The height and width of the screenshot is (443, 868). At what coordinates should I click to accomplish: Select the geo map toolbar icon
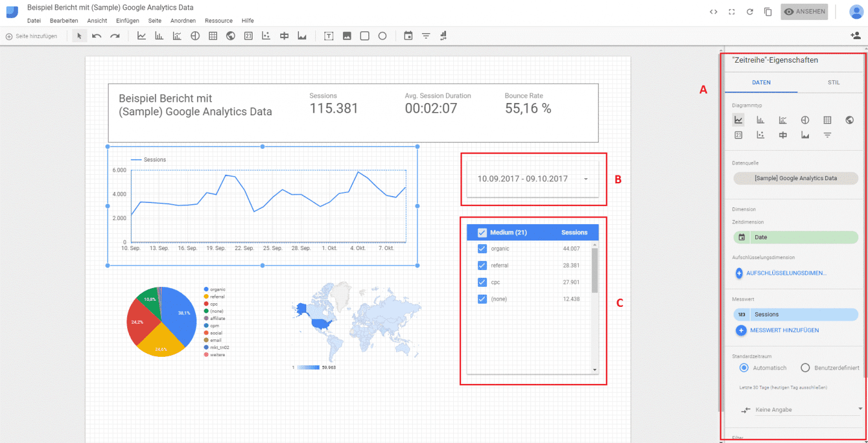pos(230,36)
